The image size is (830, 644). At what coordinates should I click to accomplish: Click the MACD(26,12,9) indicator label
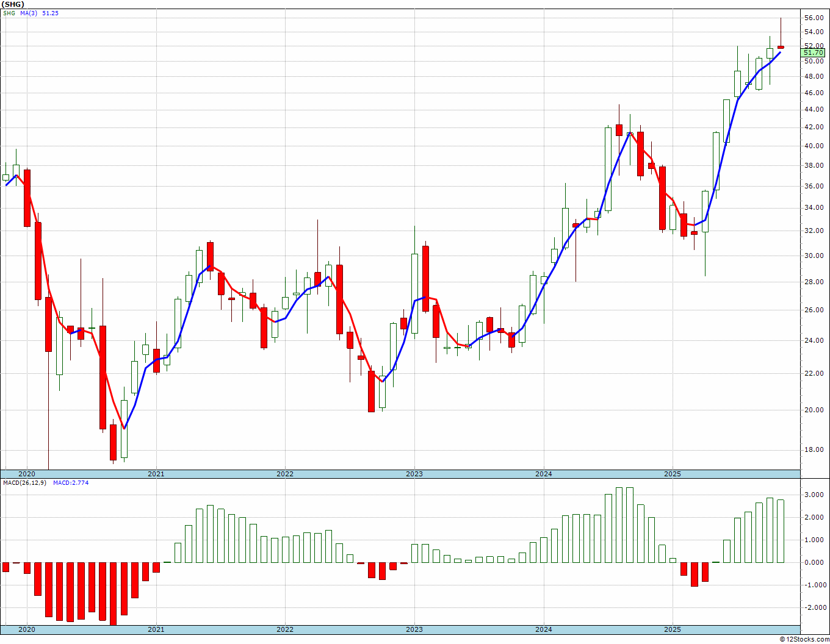[x=23, y=483]
